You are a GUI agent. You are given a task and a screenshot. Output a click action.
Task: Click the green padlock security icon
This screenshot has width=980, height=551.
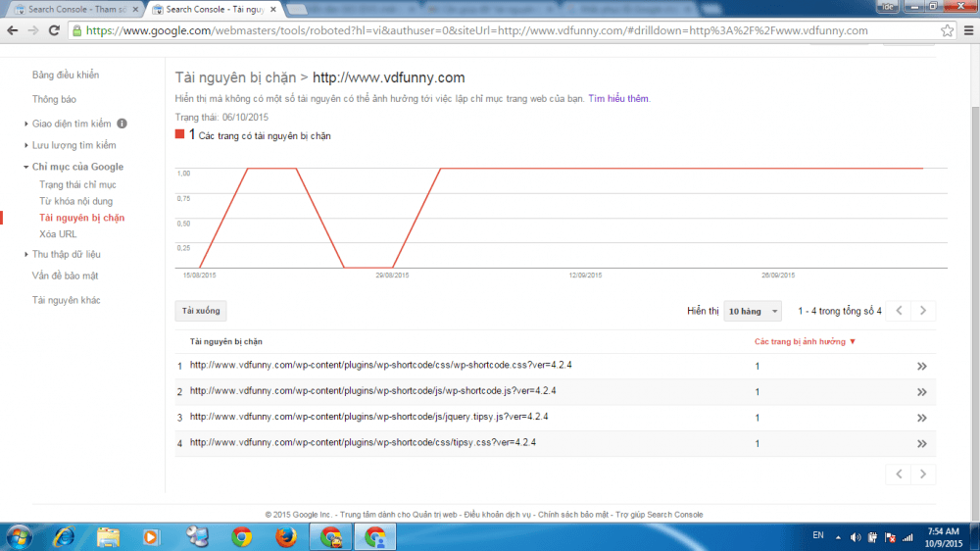76,30
